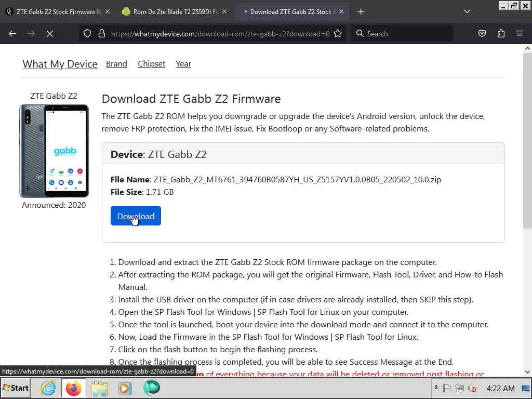Viewport: 532px width, 399px height.
Task: Click the Download ZTE Gabb Z2 Firmware heading
Action: 191,99
